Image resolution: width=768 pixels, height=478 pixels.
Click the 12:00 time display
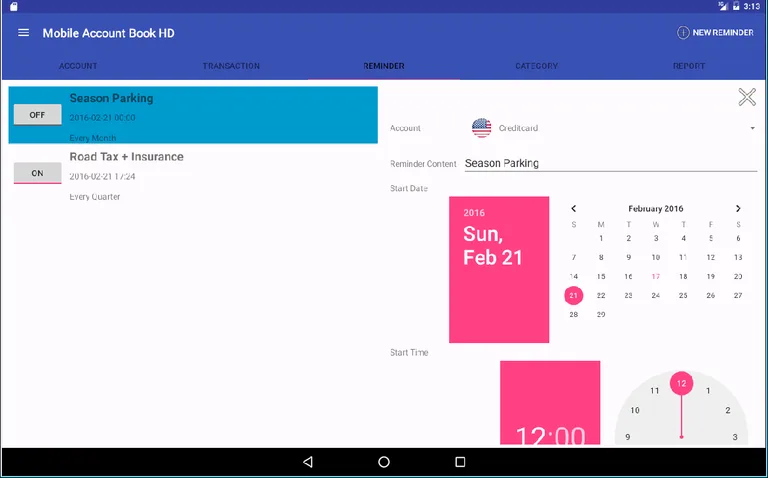pos(551,436)
